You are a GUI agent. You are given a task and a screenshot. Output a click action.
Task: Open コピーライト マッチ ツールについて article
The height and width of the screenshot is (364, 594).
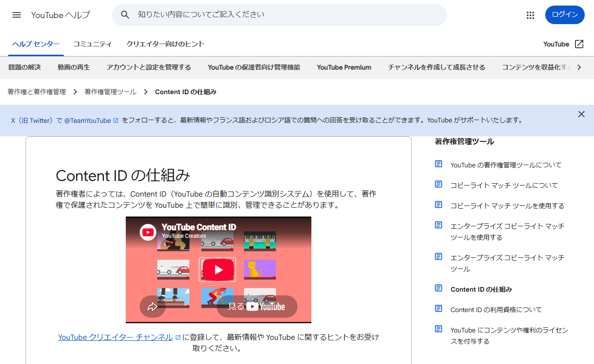pyautogui.click(x=504, y=185)
